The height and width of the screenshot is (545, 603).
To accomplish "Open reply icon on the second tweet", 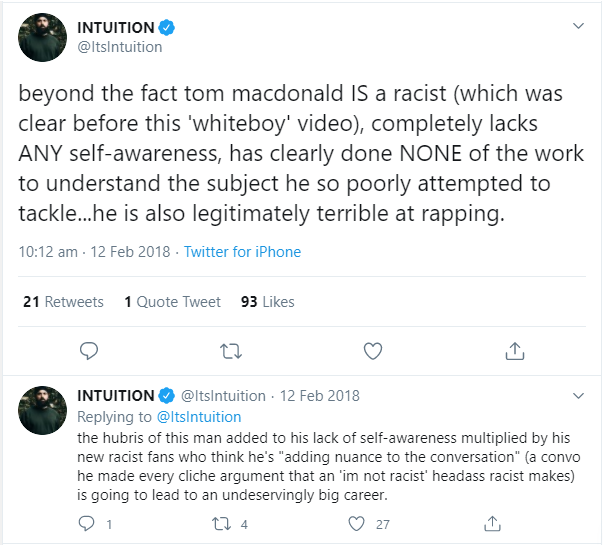I will (x=87, y=524).
